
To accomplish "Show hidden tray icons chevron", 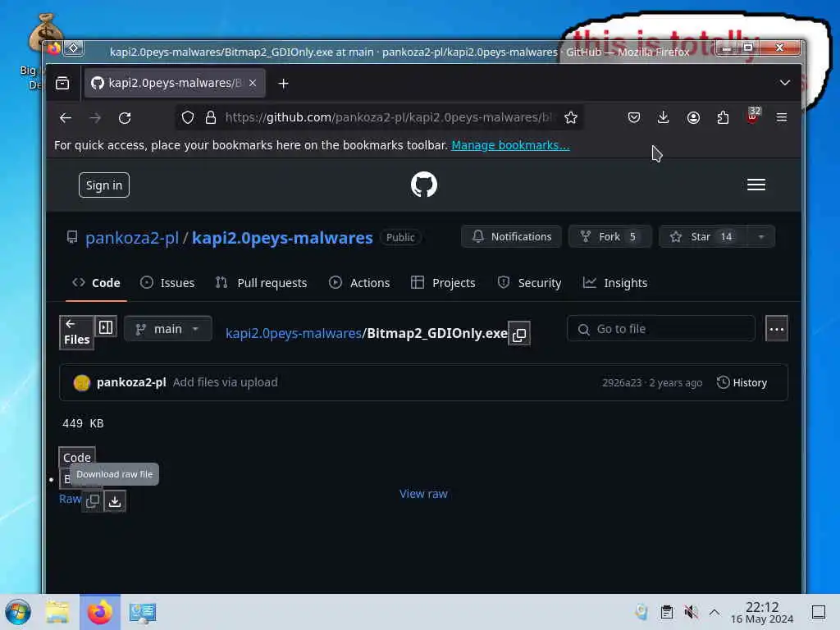I will 714,612.
